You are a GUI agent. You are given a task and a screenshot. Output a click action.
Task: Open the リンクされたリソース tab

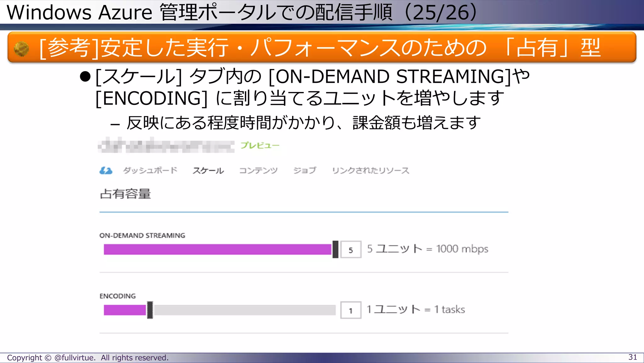pyautogui.click(x=371, y=171)
